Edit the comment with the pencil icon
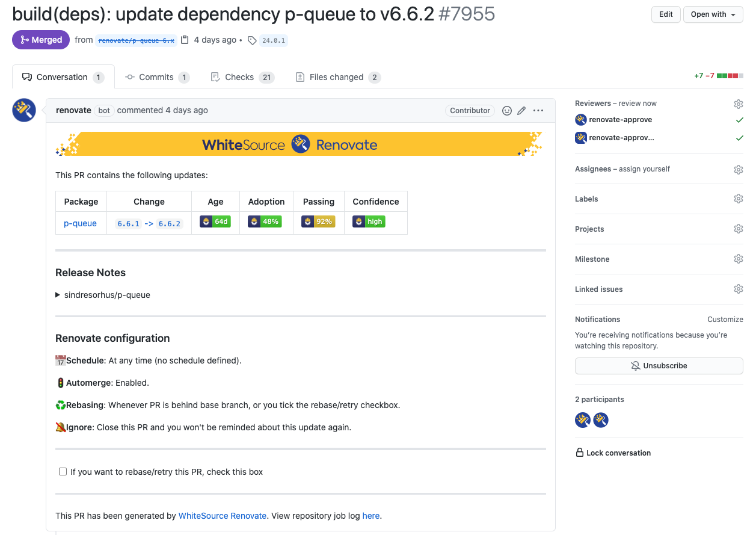The width and height of the screenshot is (756, 535). [521, 111]
